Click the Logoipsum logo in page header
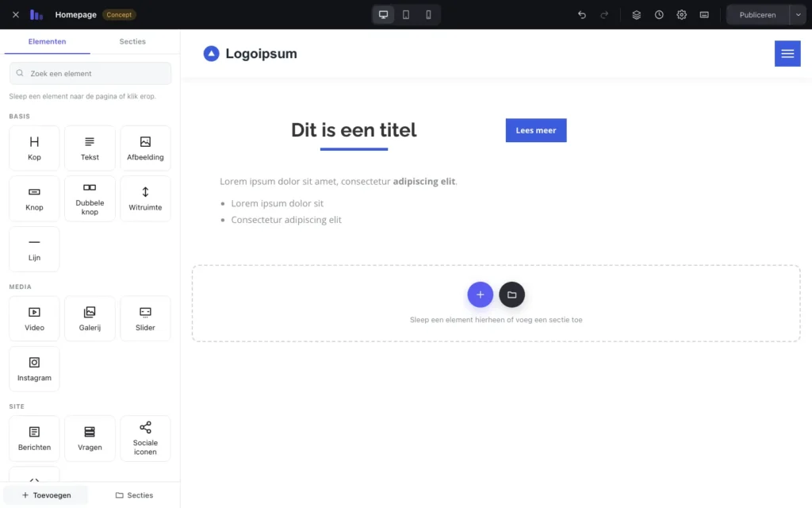Viewport: 812px width, 508px height. click(250, 53)
